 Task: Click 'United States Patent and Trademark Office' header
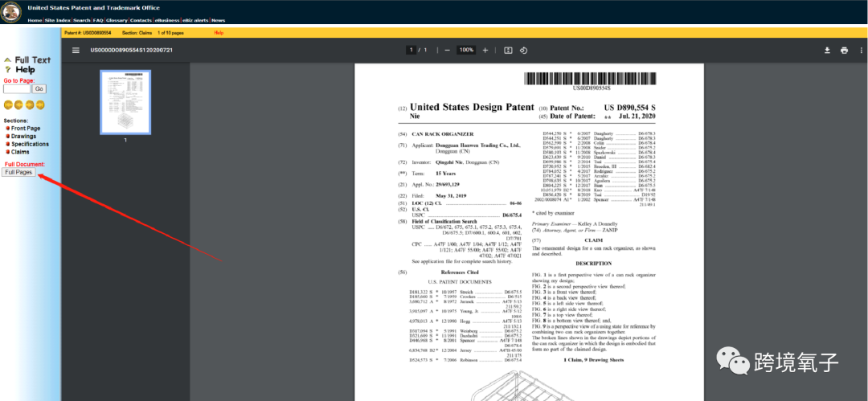pyautogui.click(x=93, y=8)
